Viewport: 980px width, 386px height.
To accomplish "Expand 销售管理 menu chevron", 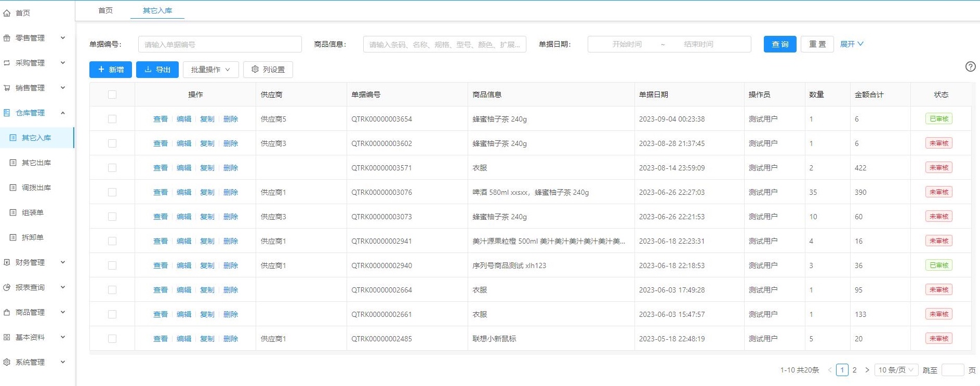I will [x=63, y=87].
